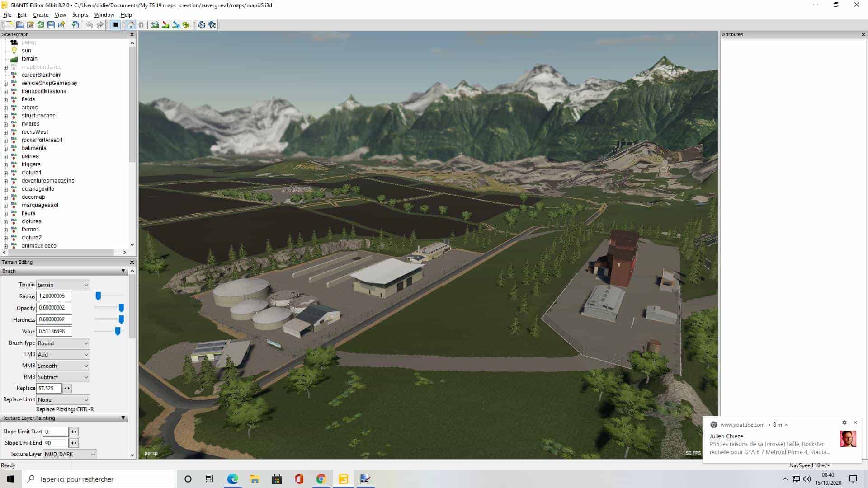868x488 pixels.
Task: Open the Create menu
Action: [41, 15]
